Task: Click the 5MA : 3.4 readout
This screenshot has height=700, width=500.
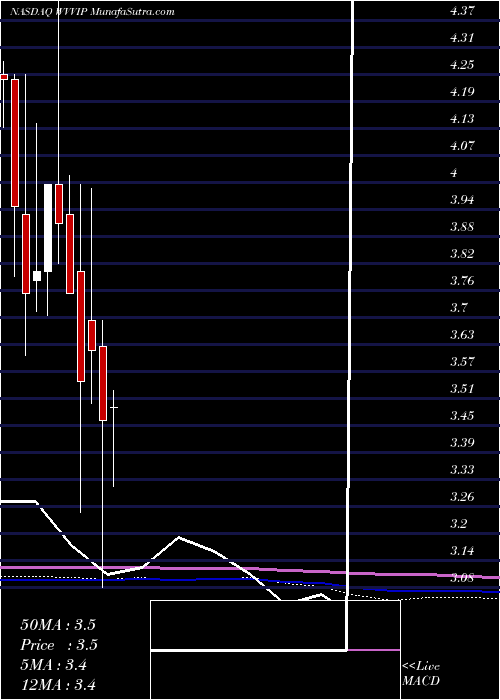Action: coord(54,665)
